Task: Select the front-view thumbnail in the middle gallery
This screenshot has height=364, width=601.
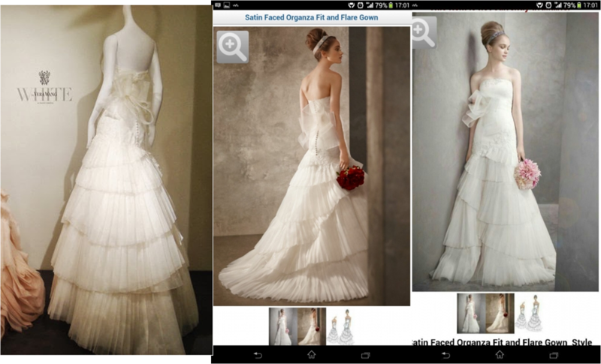Action: point(283,326)
